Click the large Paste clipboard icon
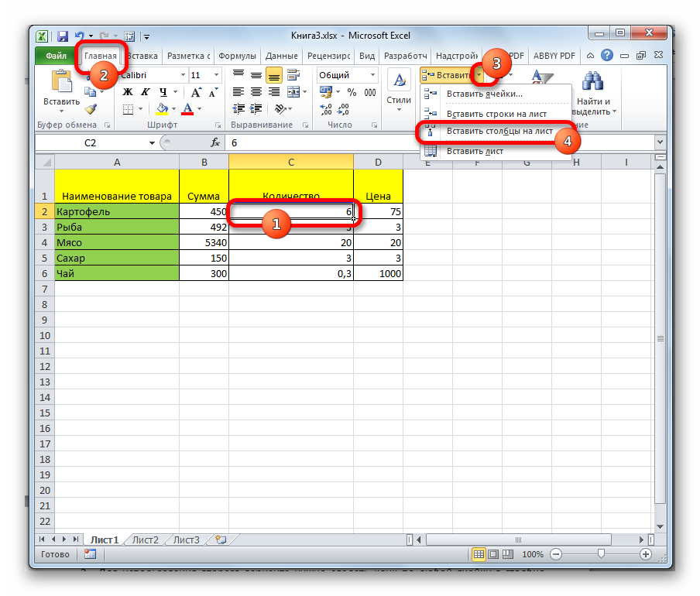The image size is (700, 596). 60,82
